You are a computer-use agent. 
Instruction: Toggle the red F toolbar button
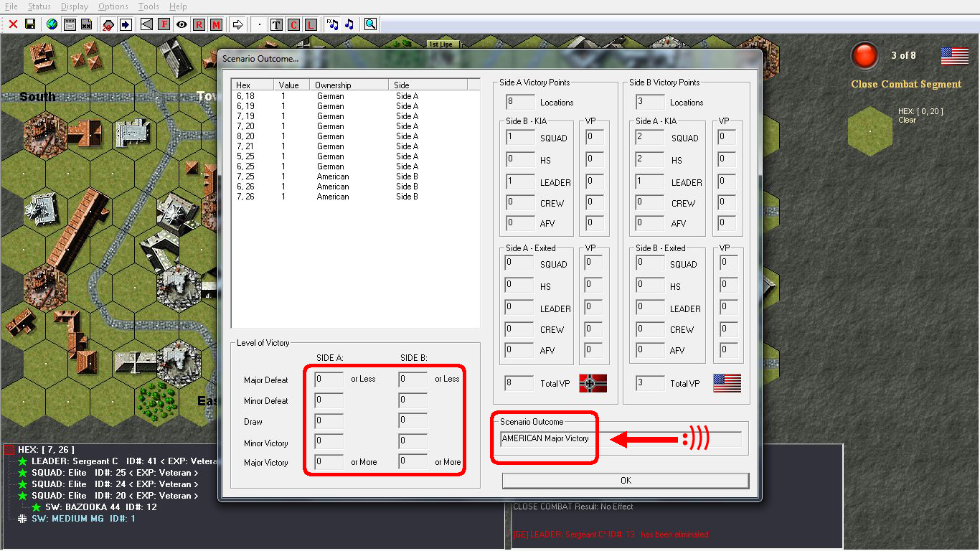(164, 24)
